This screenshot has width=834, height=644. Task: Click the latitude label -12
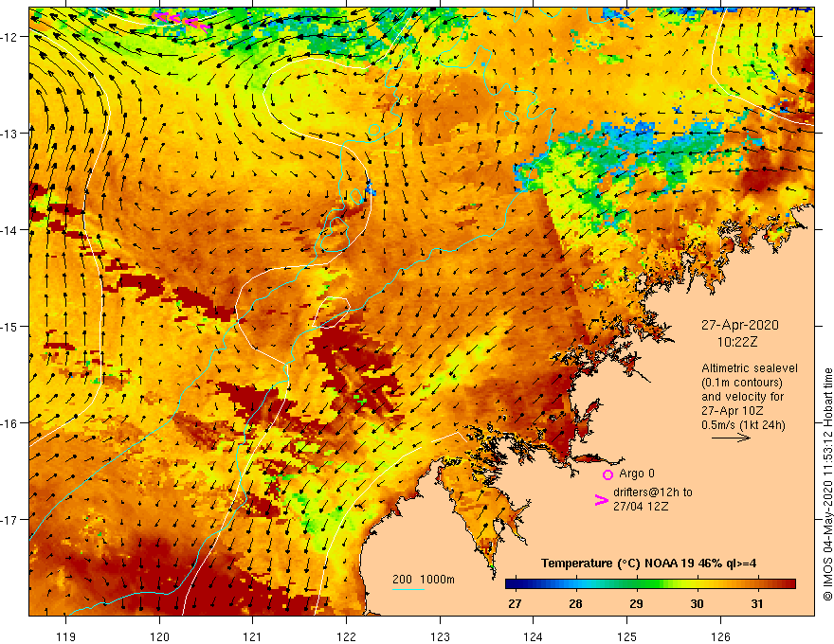(x=9, y=37)
